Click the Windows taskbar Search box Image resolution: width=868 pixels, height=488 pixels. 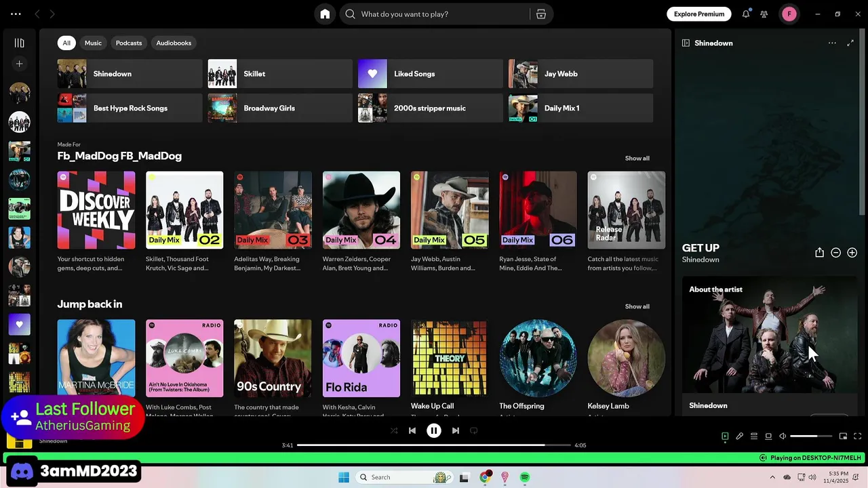404,477
